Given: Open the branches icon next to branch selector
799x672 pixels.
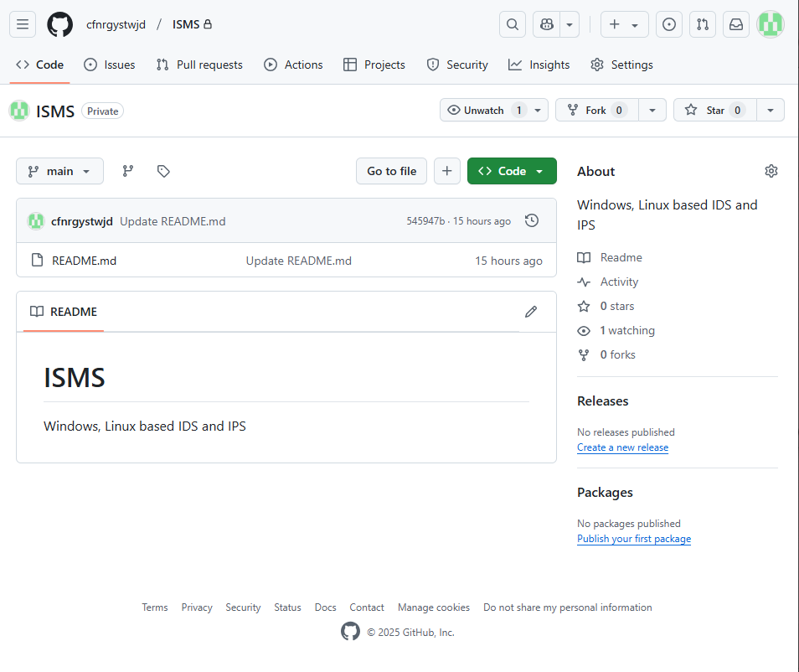Looking at the screenshot, I should pyautogui.click(x=127, y=171).
